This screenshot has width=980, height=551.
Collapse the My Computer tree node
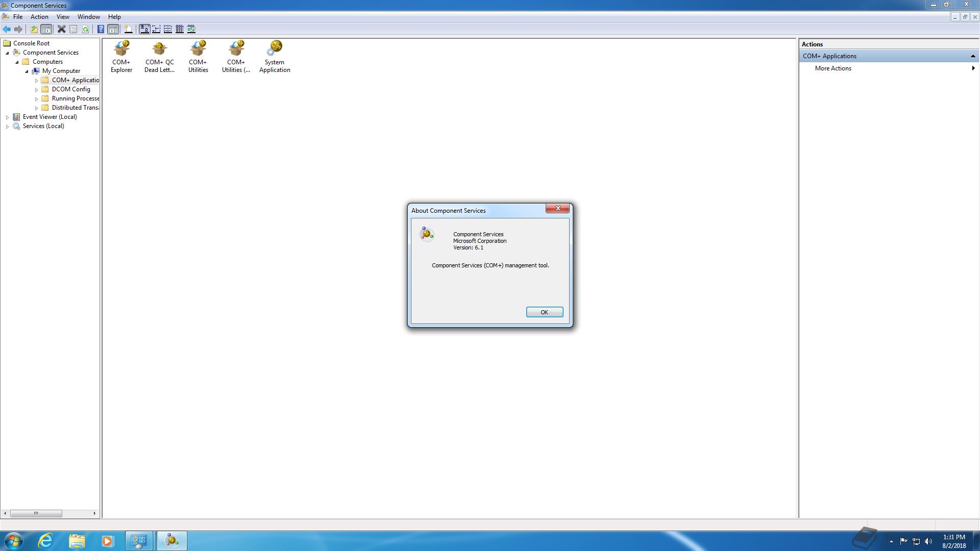(x=27, y=71)
